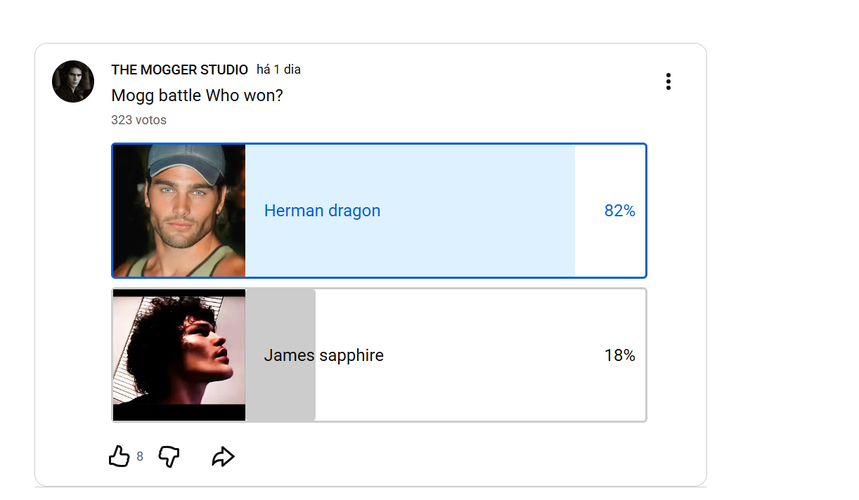Click the 82% result for Herman dragon
859x500 pixels.
pyautogui.click(x=620, y=211)
